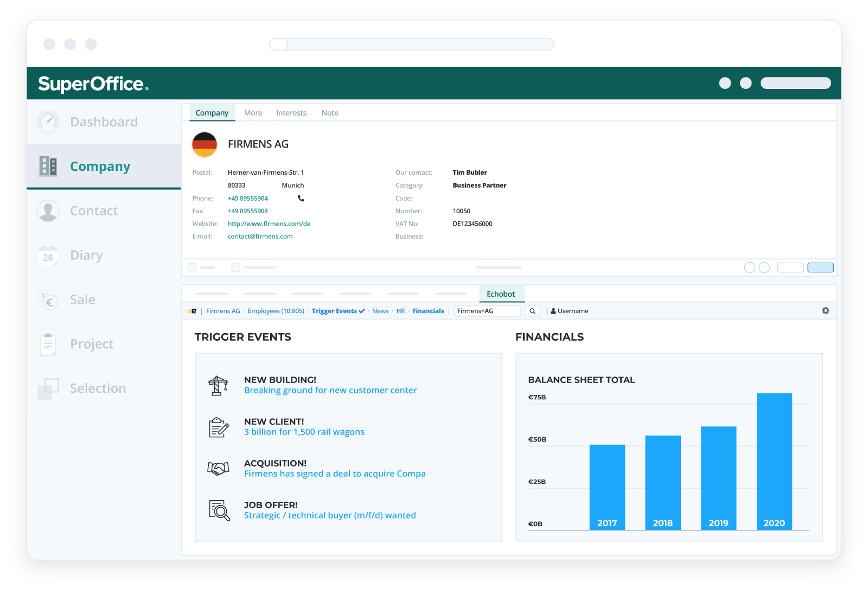This screenshot has height=593, width=868.
Task: Toggle the second checkbox below the company card
Action: pyautogui.click(x=236, y=267)
